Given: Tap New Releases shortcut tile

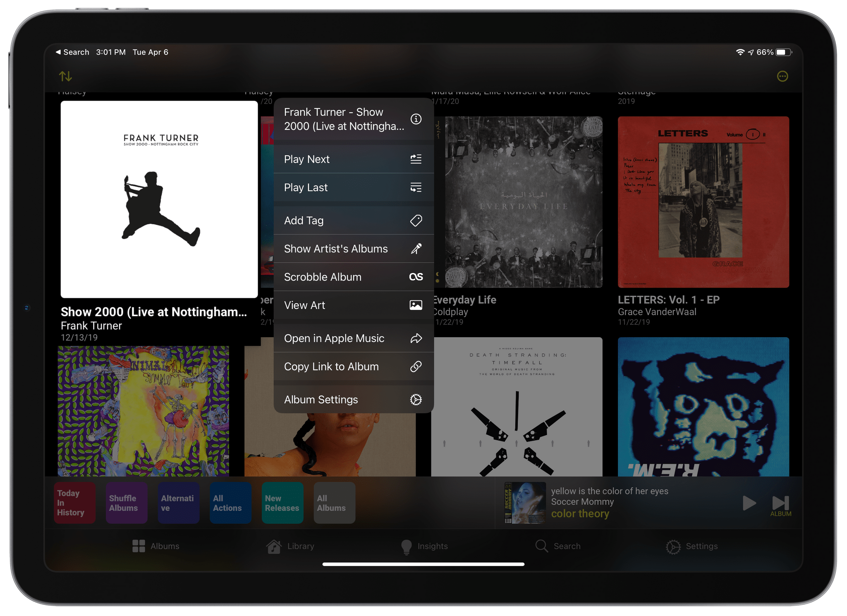Looking at the screenshot, I should 282,503.
